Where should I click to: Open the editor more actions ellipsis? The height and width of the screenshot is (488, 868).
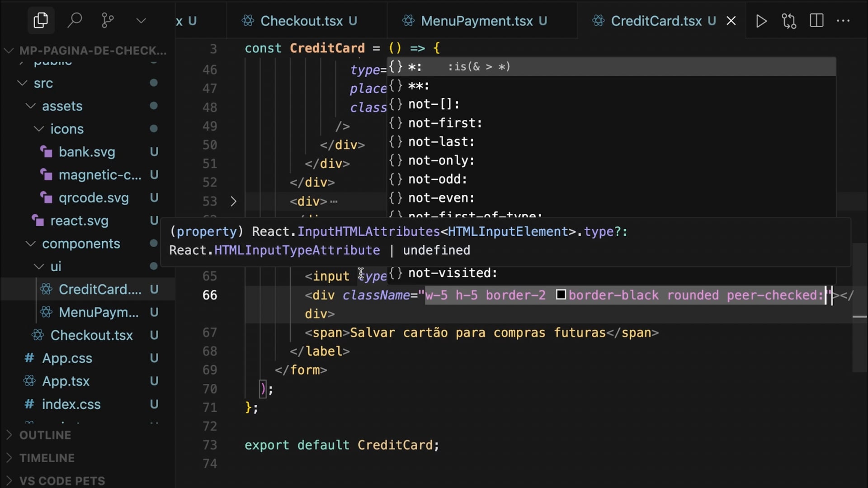843,21
